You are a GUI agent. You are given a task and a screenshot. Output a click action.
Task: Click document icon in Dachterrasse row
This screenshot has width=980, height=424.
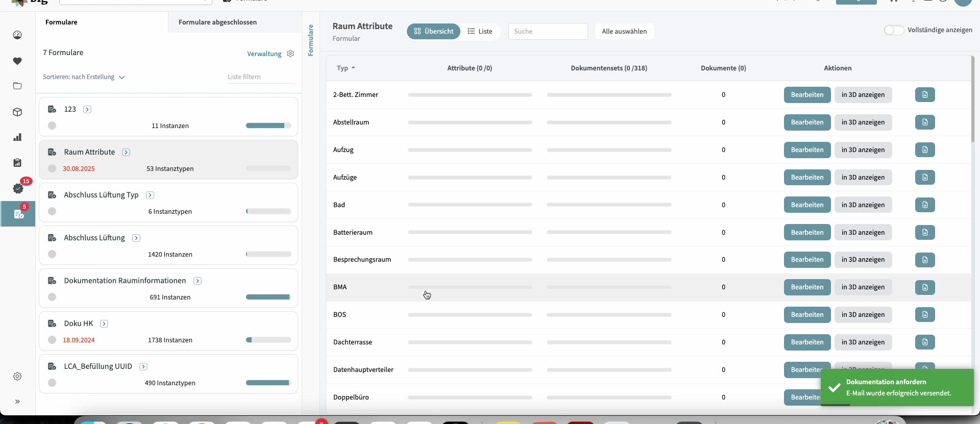tap(925, 342)
